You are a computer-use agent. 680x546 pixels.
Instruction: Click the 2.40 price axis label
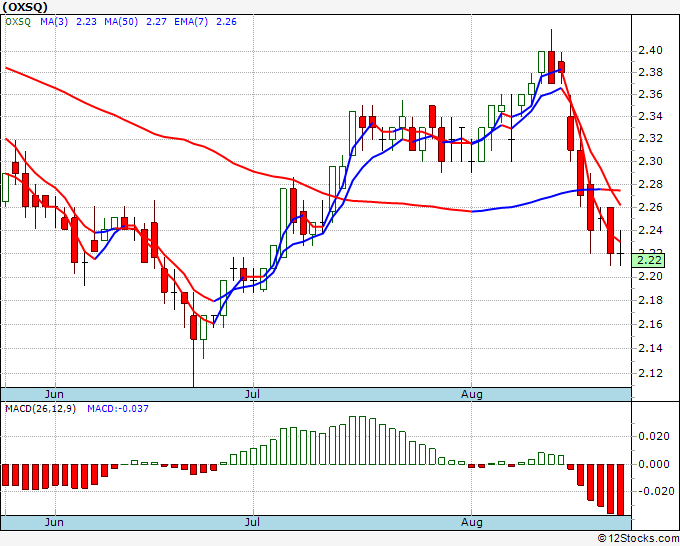click(651, 50)
